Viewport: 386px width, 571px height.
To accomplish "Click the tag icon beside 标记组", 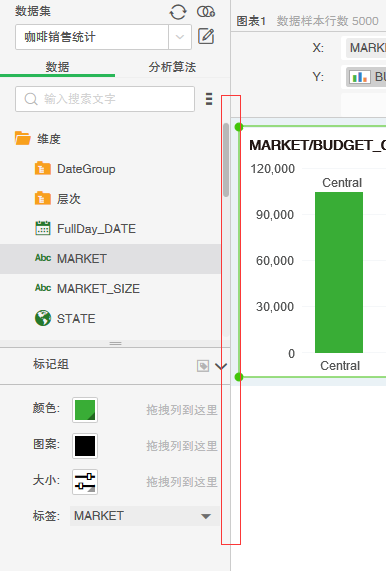I will click(203, 366).
